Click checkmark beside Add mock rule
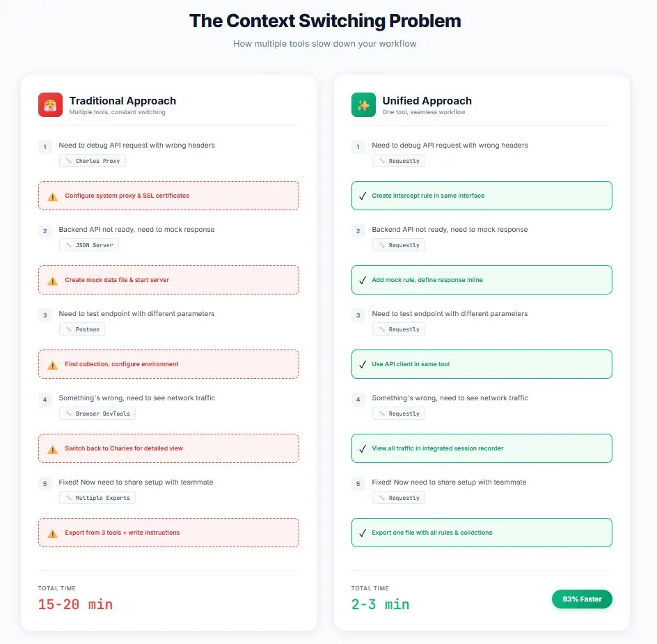This screenshot has width=657, height=644. click(x=362, y=281)
